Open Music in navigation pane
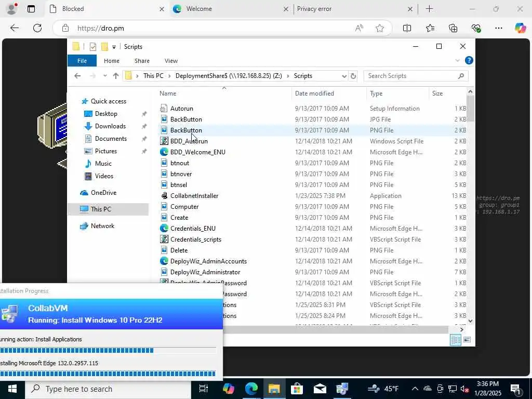Screen dimensions: 532x399 coord(103,164)
